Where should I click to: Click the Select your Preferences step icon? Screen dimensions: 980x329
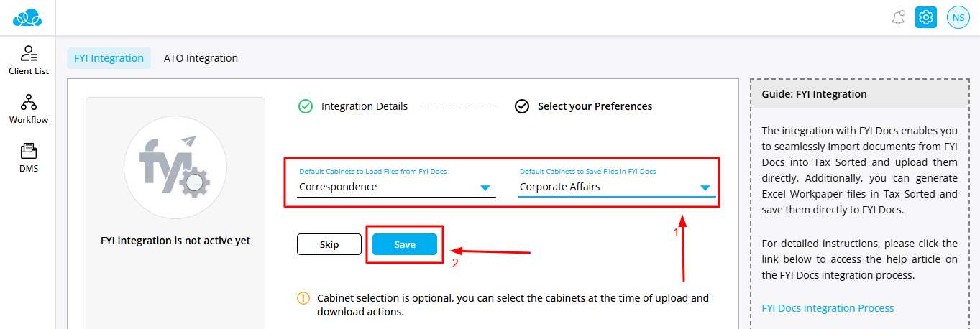pos(522,106)
